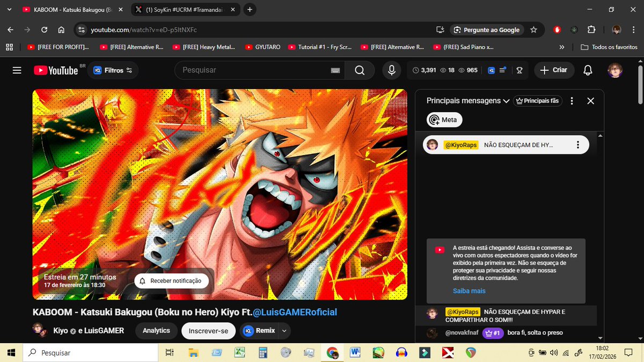Open the @LuisGAMERoficial channel link
This screenshot has height=362, width=644.
point(295,312)
